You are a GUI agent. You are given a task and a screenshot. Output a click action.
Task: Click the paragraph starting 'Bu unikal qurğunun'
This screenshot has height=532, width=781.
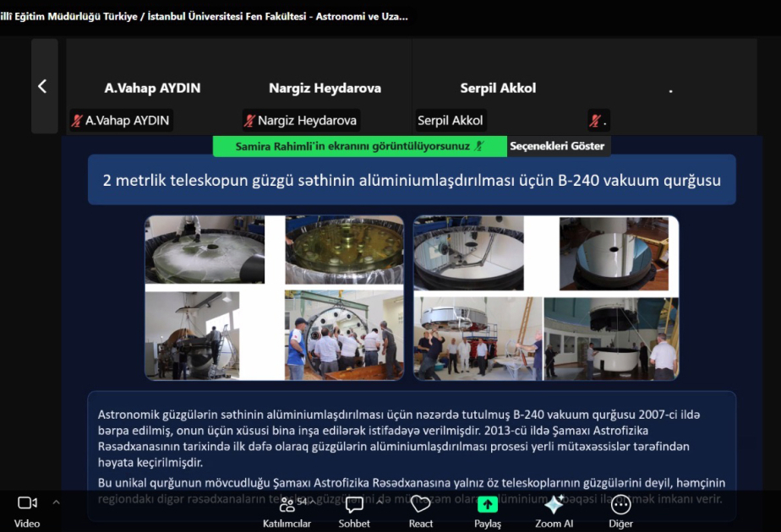click(412, 491)
